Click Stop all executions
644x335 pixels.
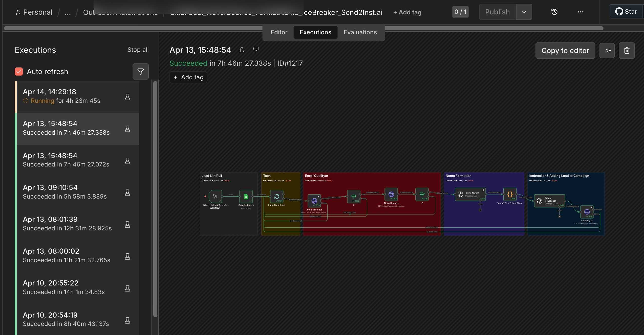[x=138, y=50]
